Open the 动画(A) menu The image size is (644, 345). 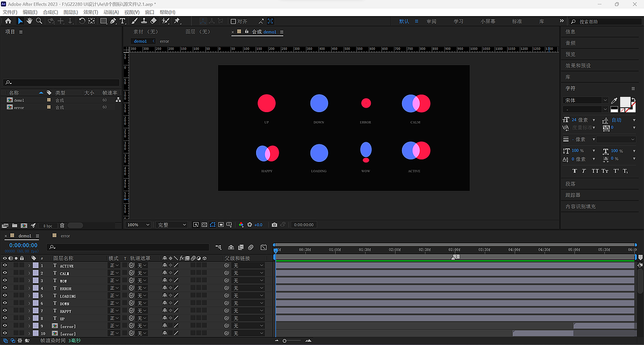[x=111, y=12]
